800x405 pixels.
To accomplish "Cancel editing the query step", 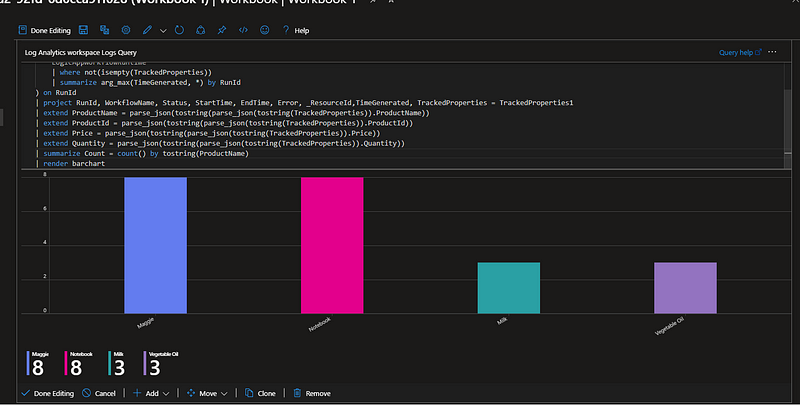I will [x=99, y=393].
